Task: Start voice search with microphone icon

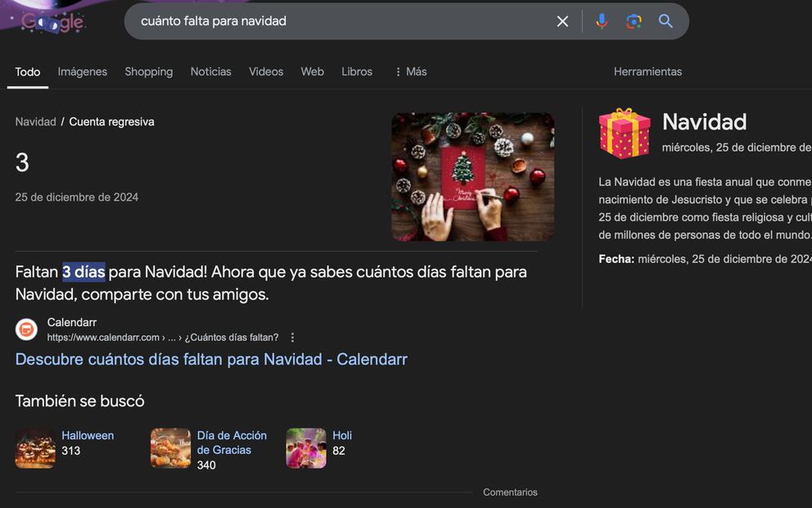Action: click(x=602, y=21)
